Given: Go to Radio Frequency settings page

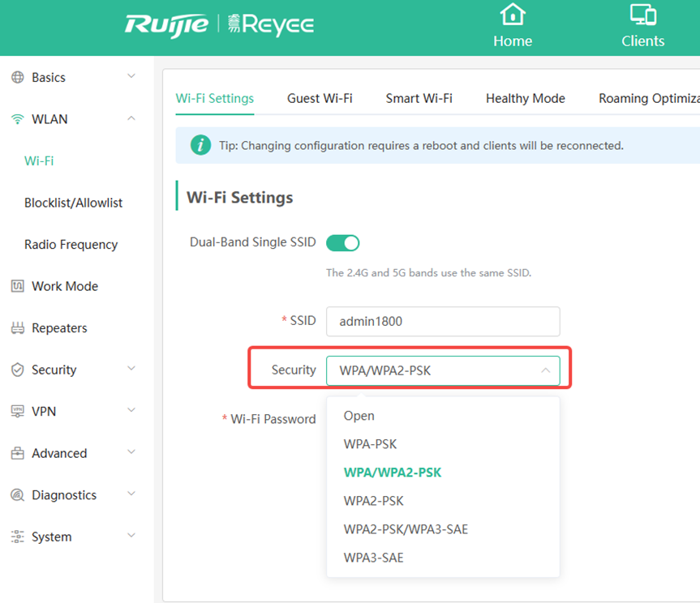Looking at the screenshot, I should pos(71,245).
